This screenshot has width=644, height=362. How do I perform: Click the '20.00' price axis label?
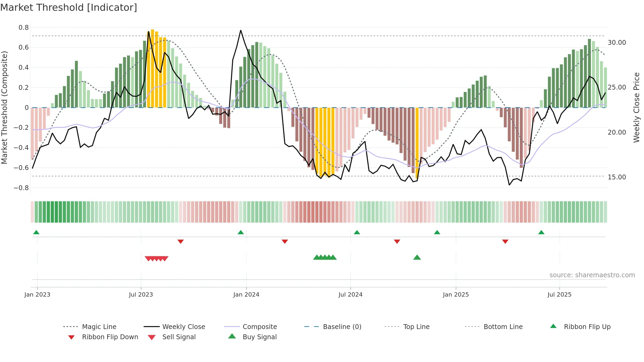(x=617, y=132)
